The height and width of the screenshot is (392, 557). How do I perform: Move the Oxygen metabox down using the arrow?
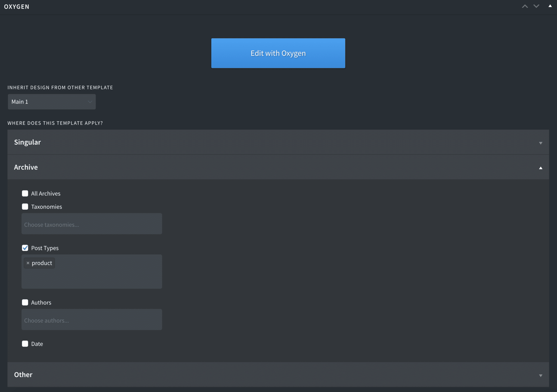(536, 6)
